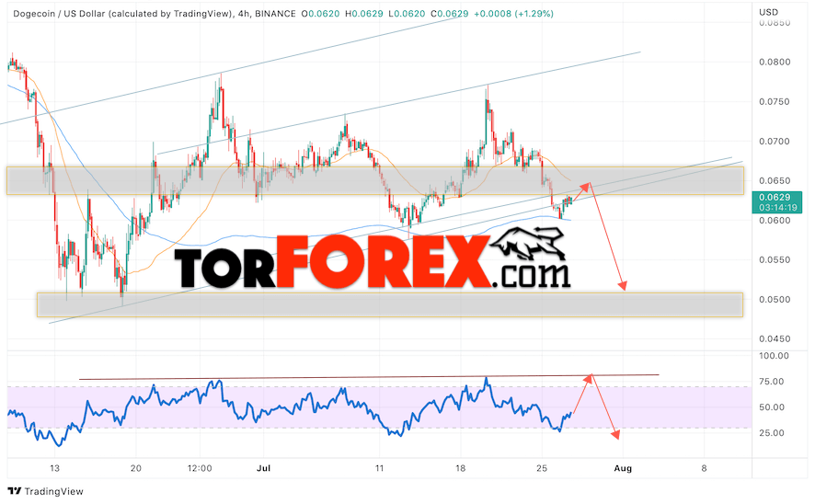The height and width of the screenshot is (504, 815).
Task: Click the 0.0650 price axis label
Action: 775,181
